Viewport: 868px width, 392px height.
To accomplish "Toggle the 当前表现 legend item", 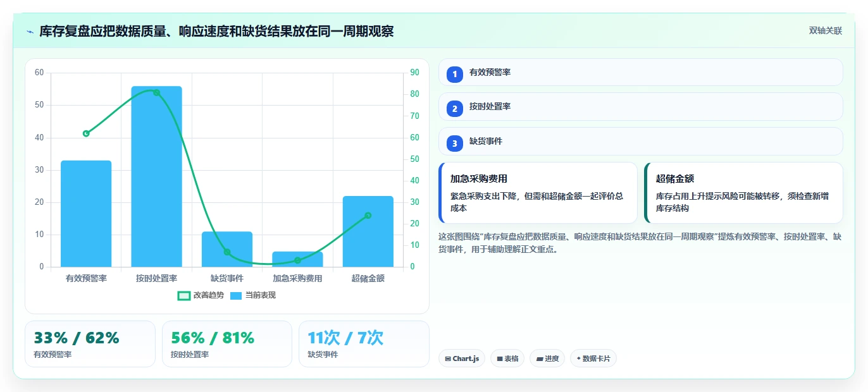I will (253, 295).
